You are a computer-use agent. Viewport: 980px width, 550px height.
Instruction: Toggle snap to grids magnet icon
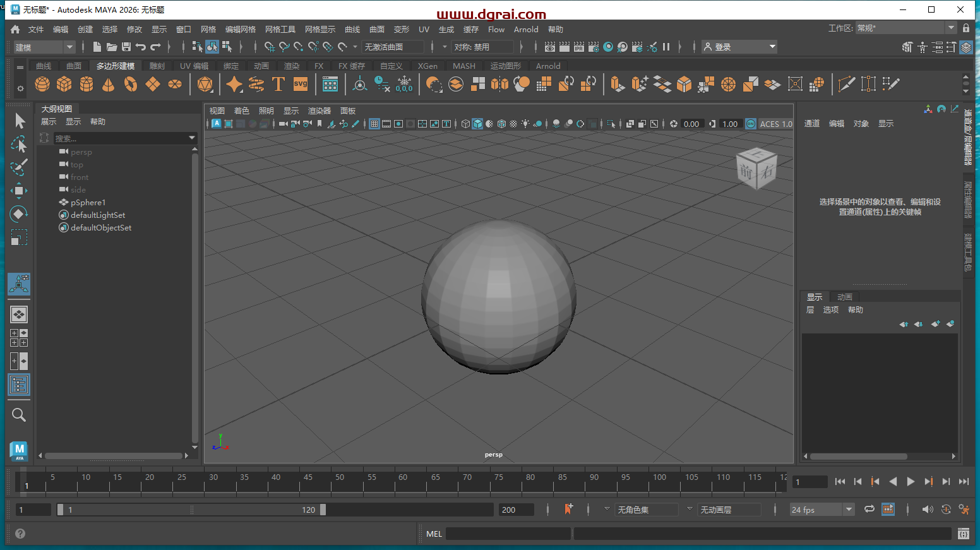pyautogui.click(x=270, y=47)
